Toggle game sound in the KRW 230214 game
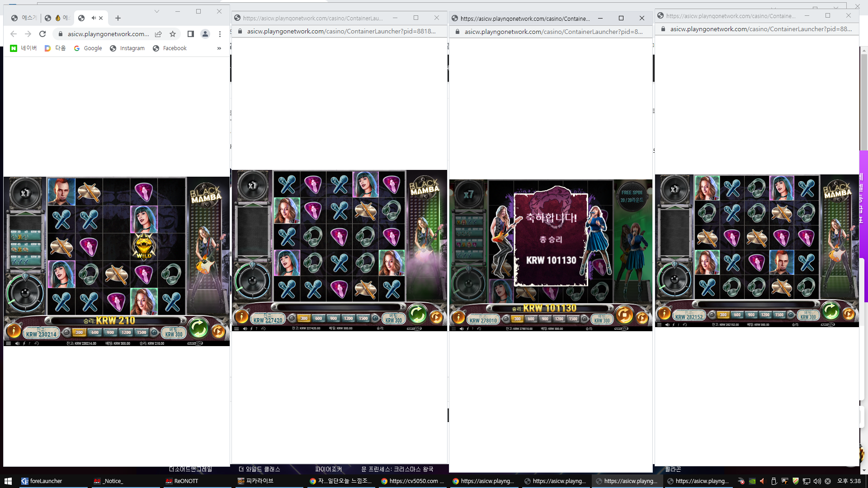868x488 pixels. pyautogui.click(x=17, y=343)
